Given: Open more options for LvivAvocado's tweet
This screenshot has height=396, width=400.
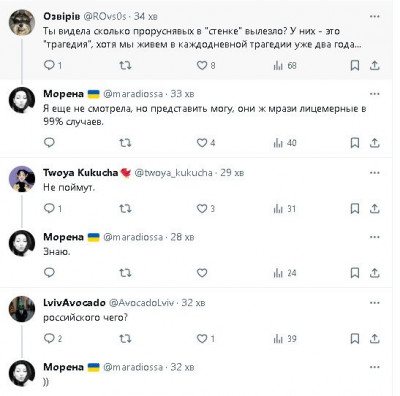Looking at the screenshot, I should [375, 303].
